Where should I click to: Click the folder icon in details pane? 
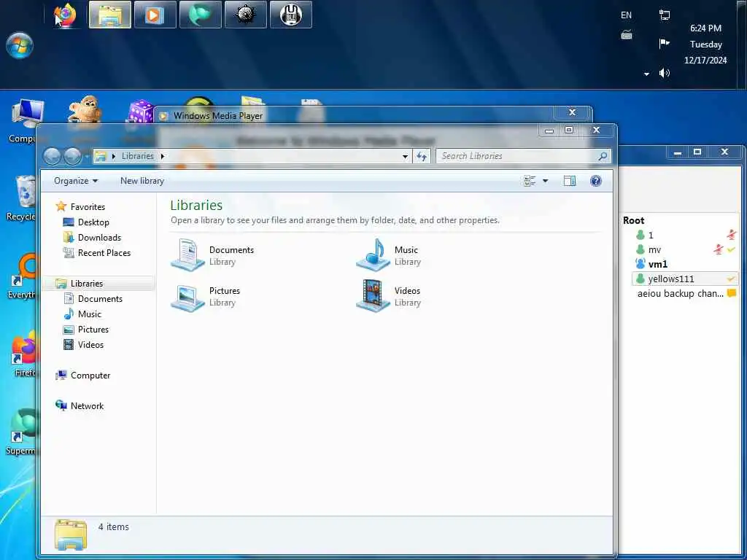[71, 534]
